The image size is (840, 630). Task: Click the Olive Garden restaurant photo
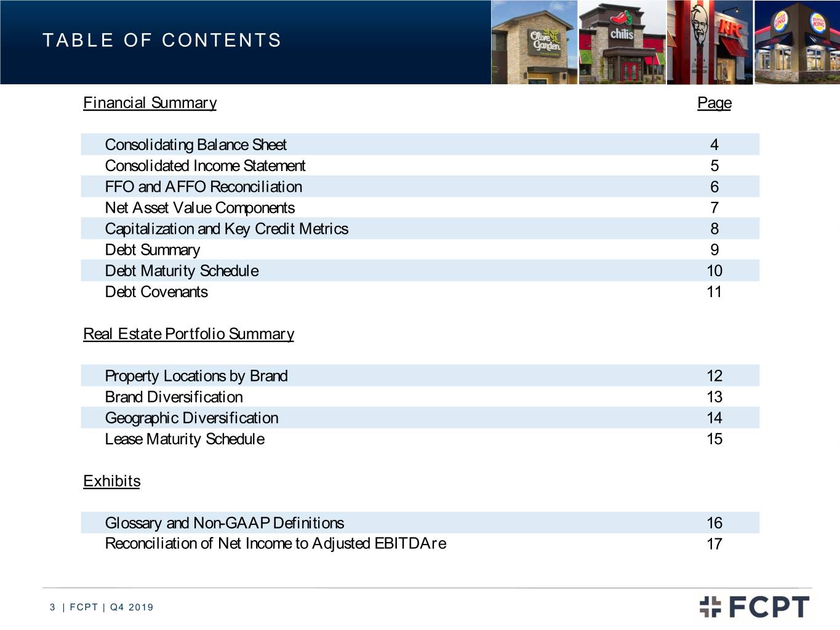pyautogui.click(x=534, y=42)
